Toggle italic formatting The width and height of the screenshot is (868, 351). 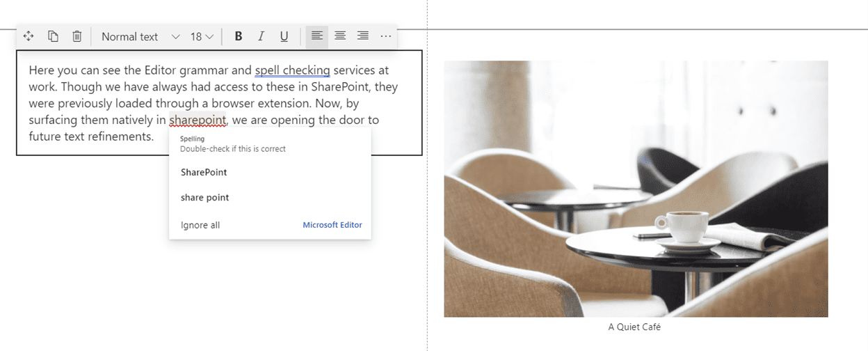click(x=262, y=36)
